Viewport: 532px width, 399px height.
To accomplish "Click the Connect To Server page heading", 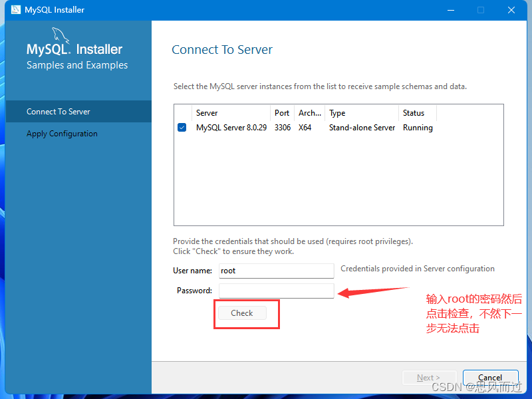I will point(222,49).
